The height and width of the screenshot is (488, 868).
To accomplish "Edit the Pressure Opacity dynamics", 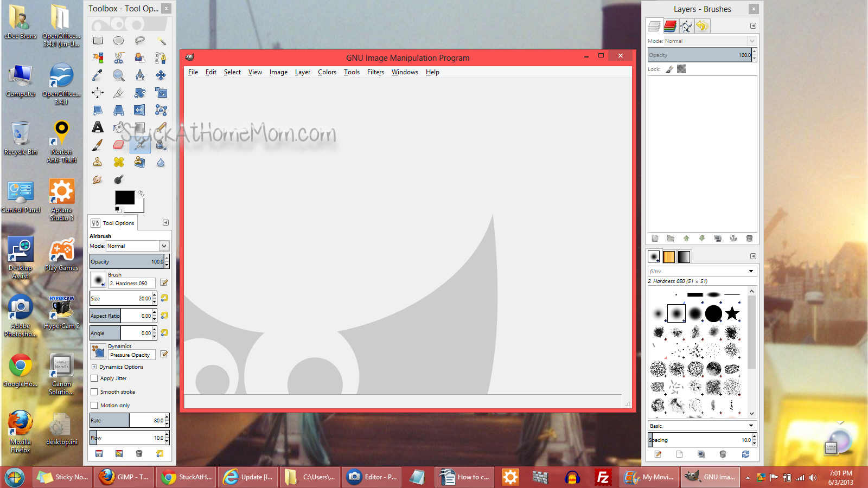I will pos(164,354).
